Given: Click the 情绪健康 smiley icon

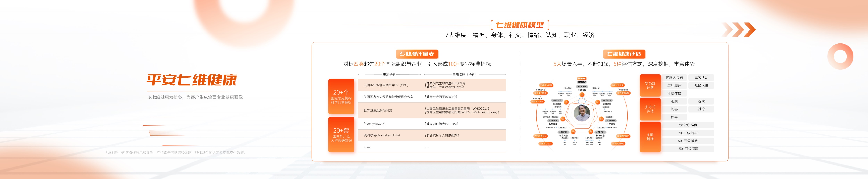Looking at the screenshot, I should (598, 102).
